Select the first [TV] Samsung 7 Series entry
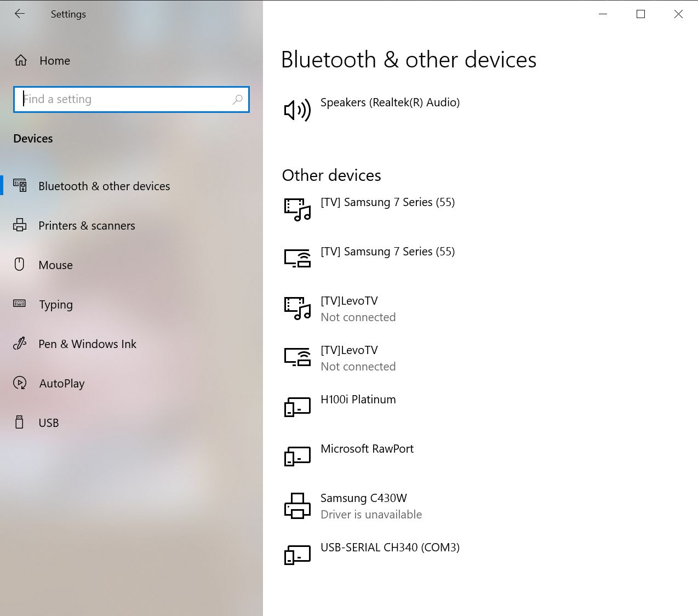This screenshot has height=616, width=698. click(x=387, y=202)
